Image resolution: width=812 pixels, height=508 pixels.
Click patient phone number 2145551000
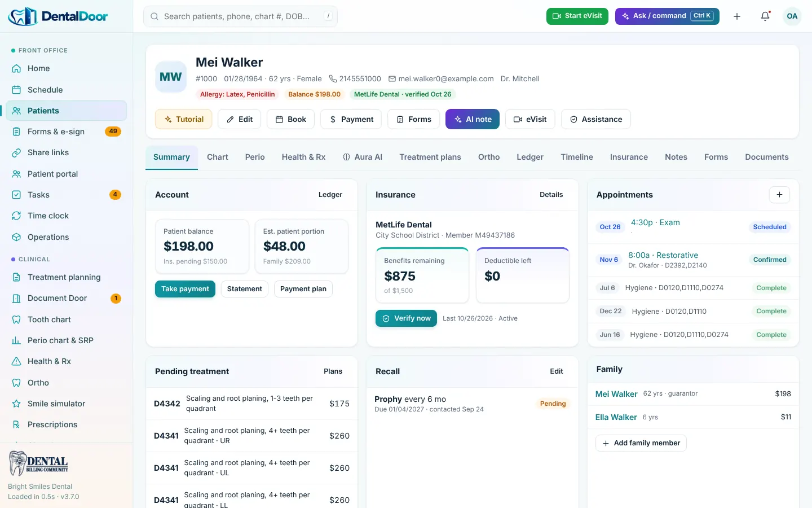[355, 79]
